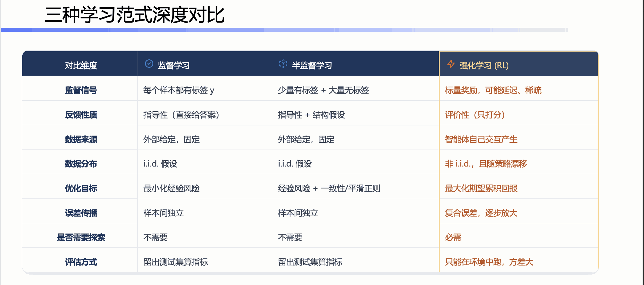This screenshot has width=644, height=285.
Task: Select the 数据分布 row label
Action: 81,164
